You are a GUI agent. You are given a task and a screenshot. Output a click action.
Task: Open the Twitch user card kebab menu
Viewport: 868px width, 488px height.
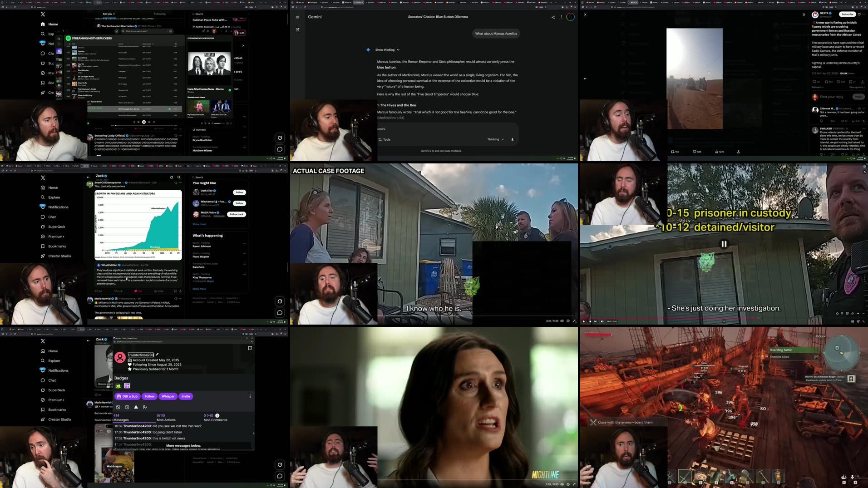[250, 396]
